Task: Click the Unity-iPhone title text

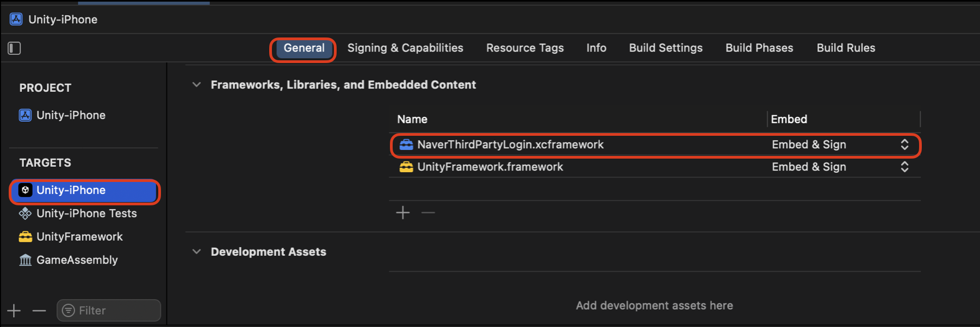Action: [63, 20]
